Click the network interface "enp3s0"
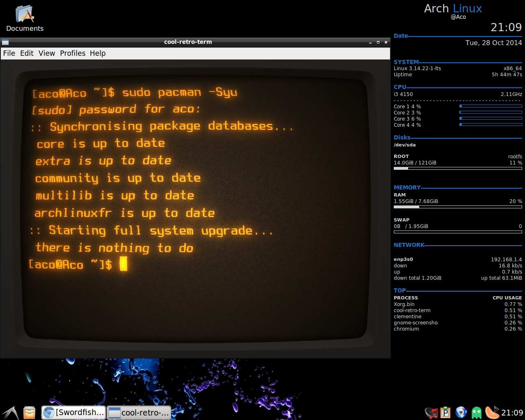 [x=403, y=259]
